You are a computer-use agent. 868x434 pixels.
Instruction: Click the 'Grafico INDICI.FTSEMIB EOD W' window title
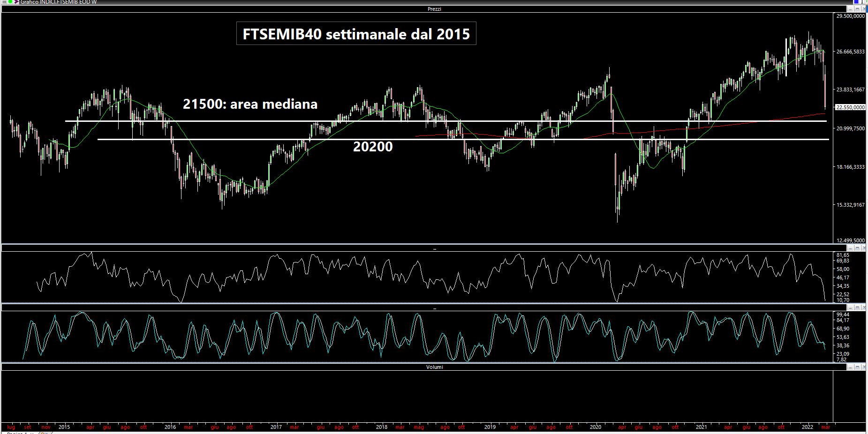point(59,2)
